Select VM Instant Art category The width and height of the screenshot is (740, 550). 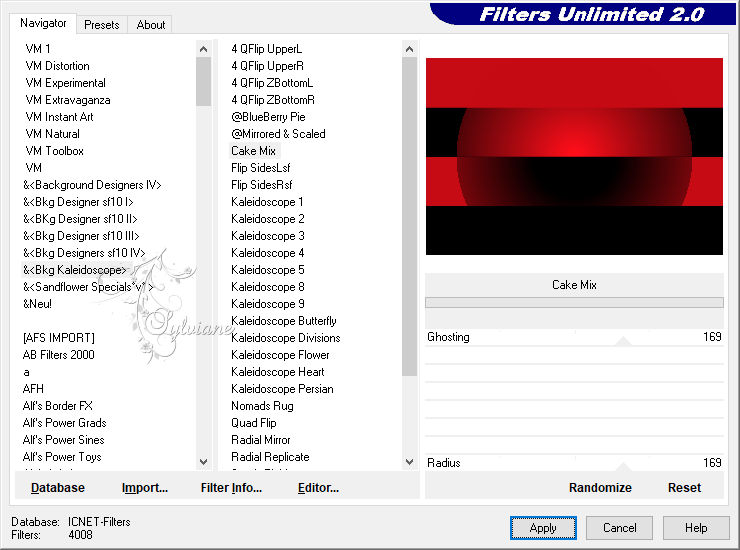point(59,117)
